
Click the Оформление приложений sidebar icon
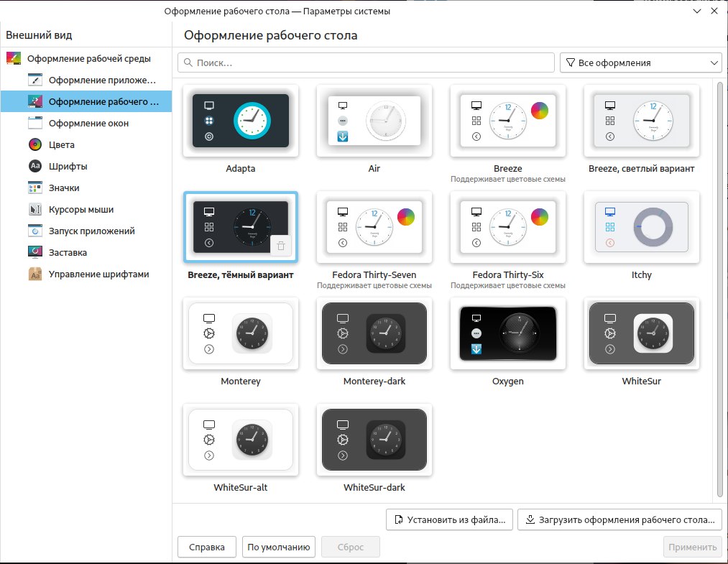pos(34,80)
